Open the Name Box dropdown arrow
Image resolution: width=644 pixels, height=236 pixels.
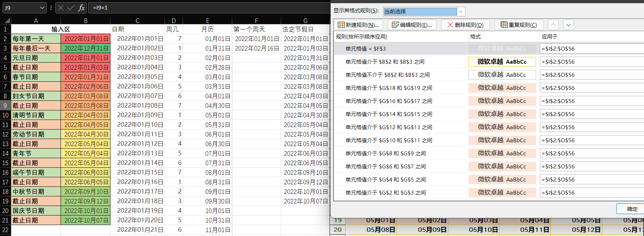42,8
